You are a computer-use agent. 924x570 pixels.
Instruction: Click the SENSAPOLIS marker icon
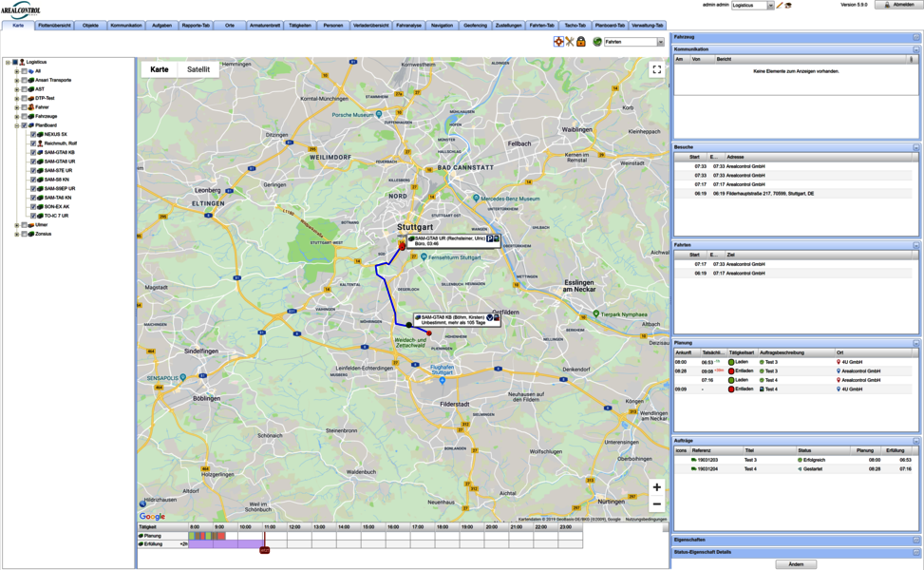coord(183,377)
